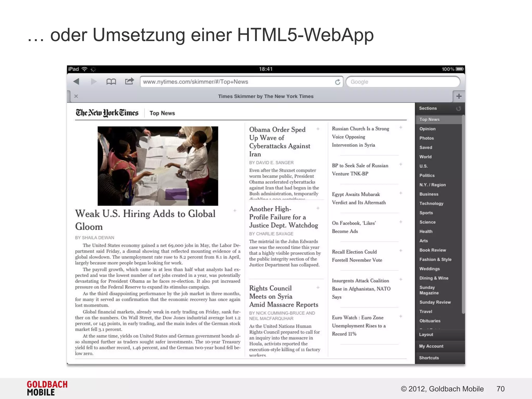532x399 pixels.
Task: Open a new tab with the plus button
Action: [459, 96]
